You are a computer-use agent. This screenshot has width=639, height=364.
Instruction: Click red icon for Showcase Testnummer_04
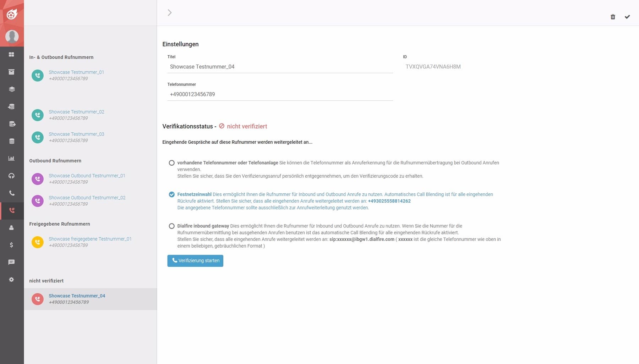click(38, 299)
